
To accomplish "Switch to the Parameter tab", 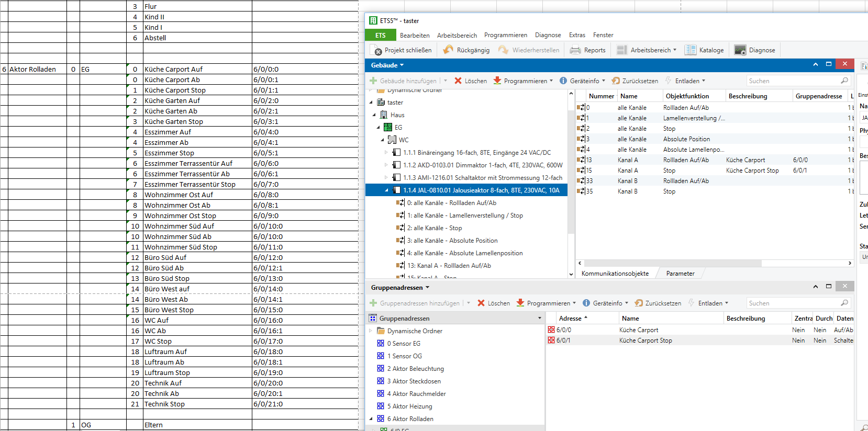I will pos(680,274).
